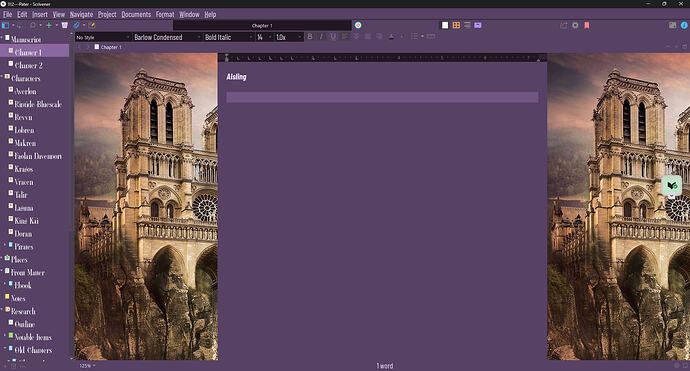Switch to single document view mode

coord(445,25)
